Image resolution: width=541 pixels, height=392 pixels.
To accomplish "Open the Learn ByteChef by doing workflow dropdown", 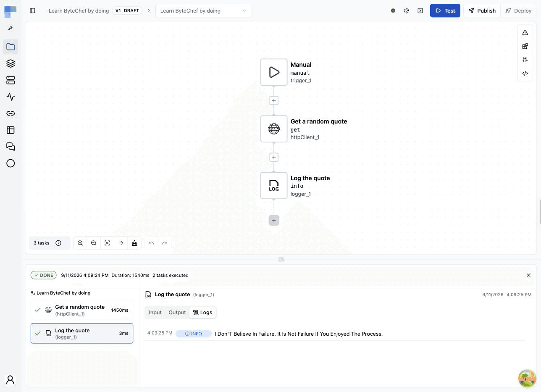I will point(204,11).
